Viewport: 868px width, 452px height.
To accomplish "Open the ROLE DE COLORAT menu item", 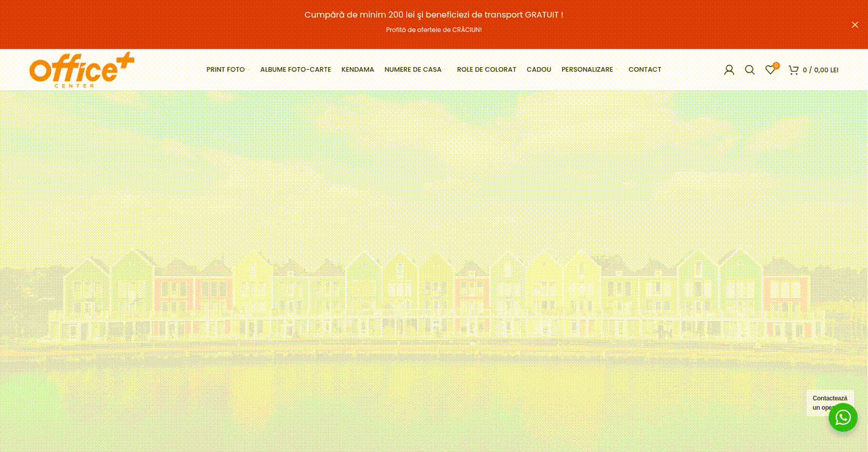I will pos(486,70).
